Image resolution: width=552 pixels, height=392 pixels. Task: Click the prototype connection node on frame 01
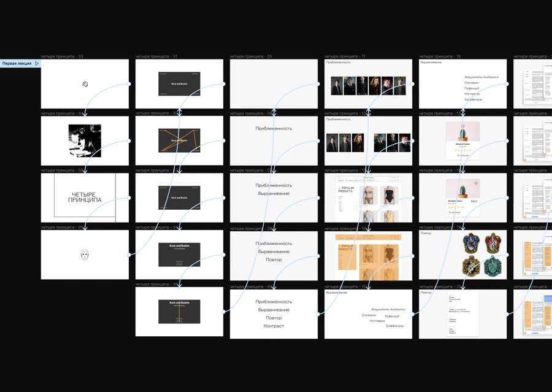click(129, 255)
